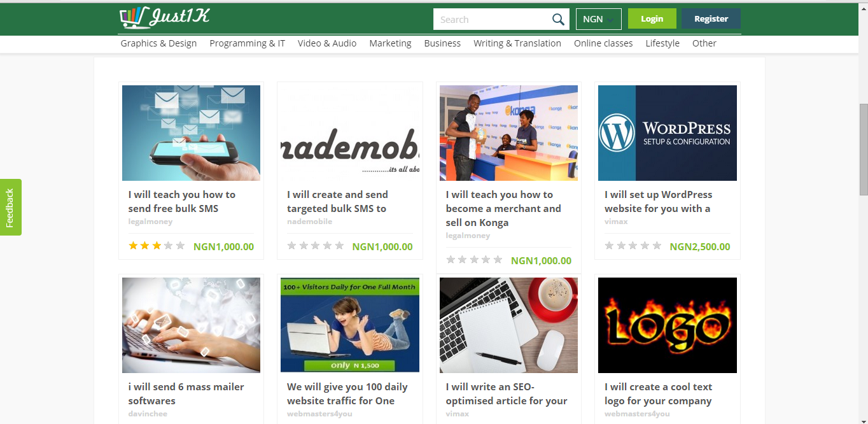Click NGN1,000.00 price on Konga gig
Viewport: 868px width, 424px height.
[x=541, y=261]
